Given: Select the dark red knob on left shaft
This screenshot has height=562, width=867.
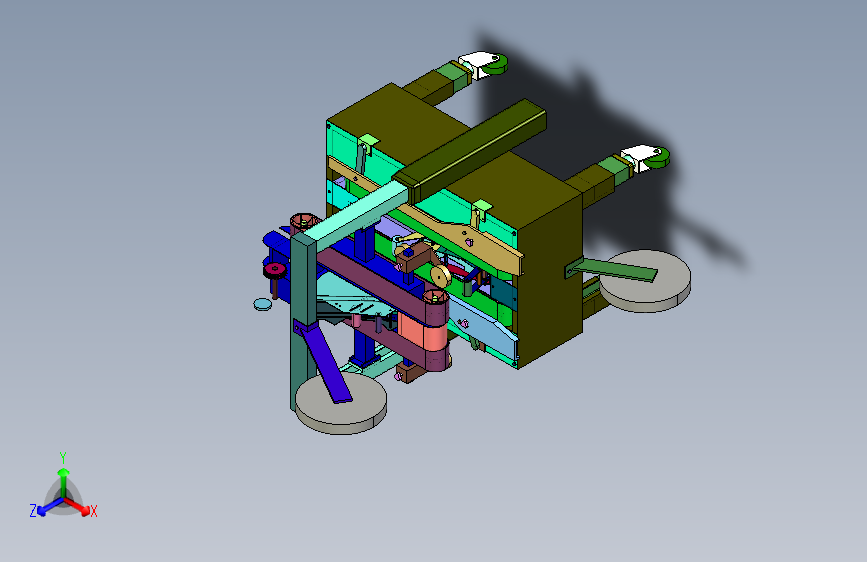Looking at the screenshot, I should click(274, 270).
